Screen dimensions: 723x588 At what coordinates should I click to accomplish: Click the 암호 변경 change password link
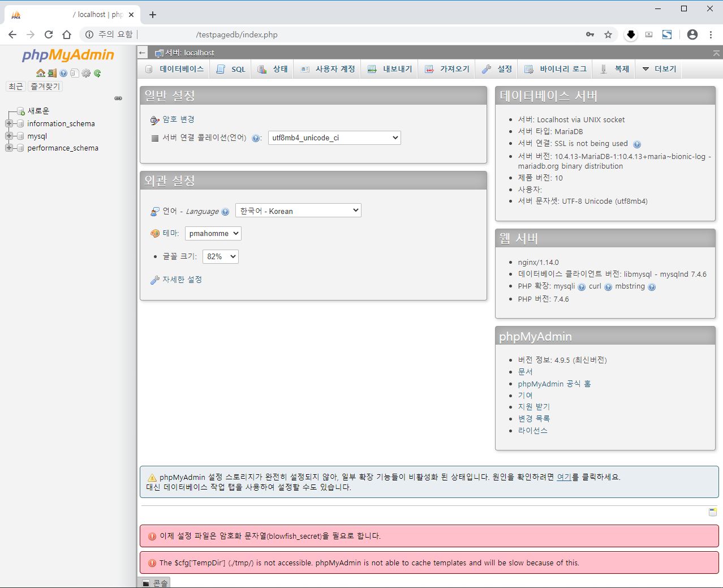(178, 119)
